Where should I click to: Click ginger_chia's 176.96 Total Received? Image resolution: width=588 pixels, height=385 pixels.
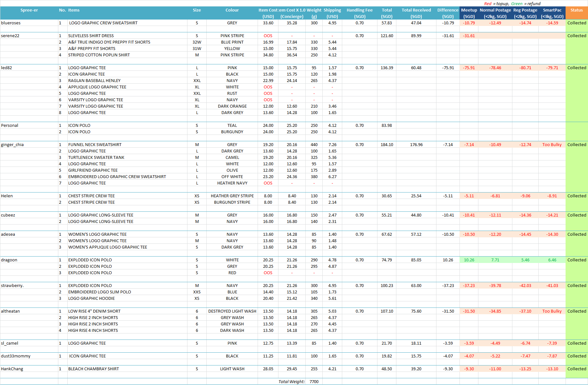click(x=416, y=145)
